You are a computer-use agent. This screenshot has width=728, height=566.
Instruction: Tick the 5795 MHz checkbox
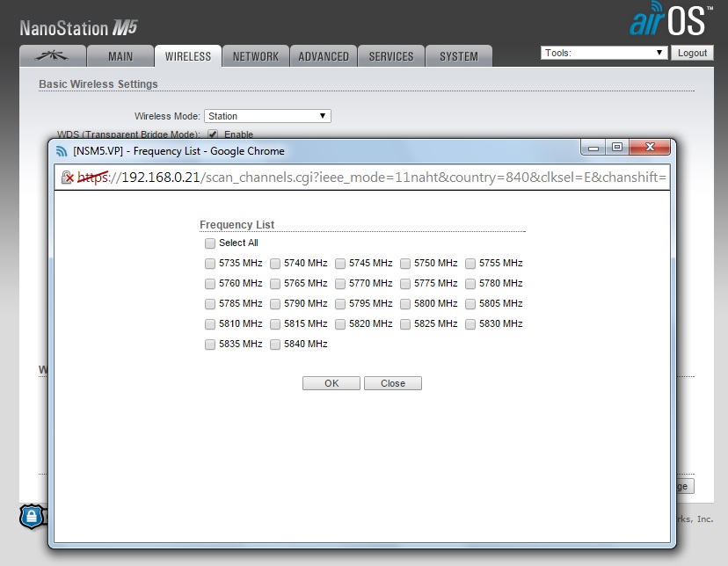(x=340, y=304)
